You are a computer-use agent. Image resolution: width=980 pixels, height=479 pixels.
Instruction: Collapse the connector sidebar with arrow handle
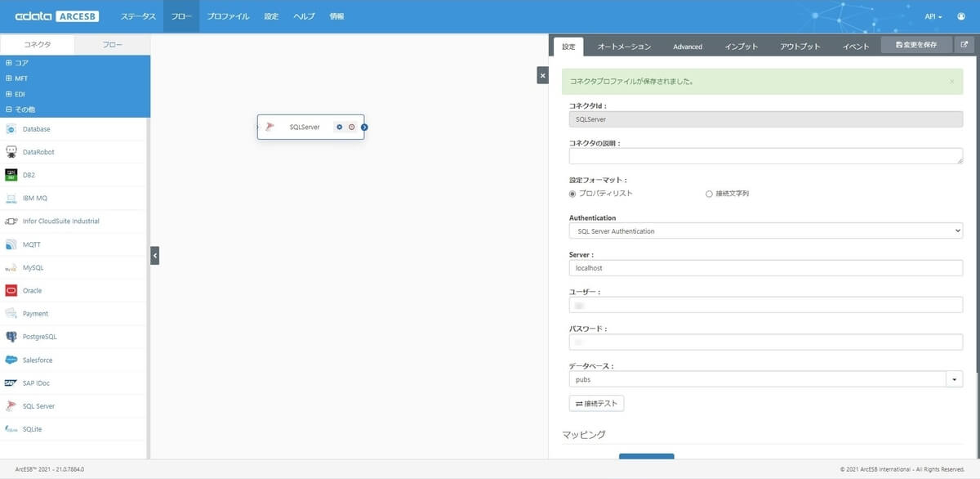[154, 256]
